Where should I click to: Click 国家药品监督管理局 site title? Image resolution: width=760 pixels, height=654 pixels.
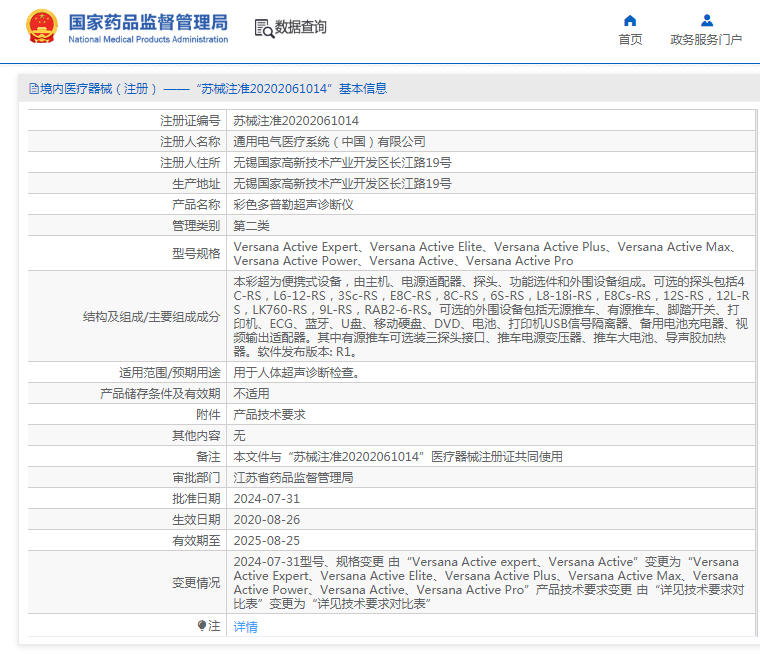(148, 22)
